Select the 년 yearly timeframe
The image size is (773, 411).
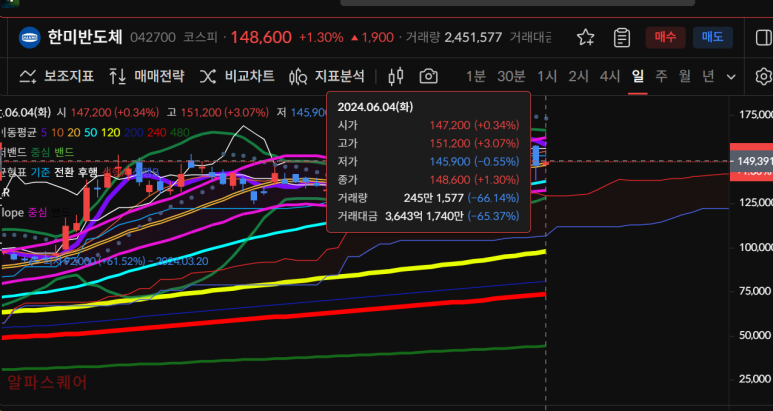[x=708, y=76]
